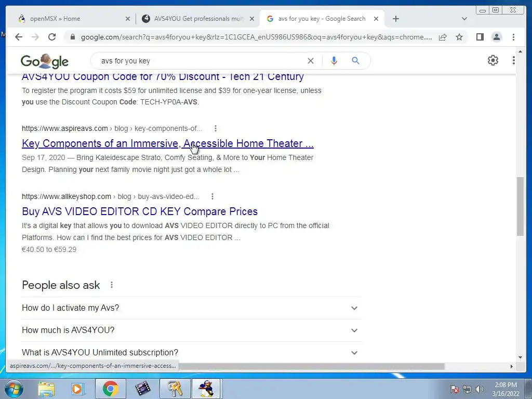Image resolution: width=532 pixels, height=399 pixels.
Task: Submit search with the magnifier icon
Action: coord(355,61)
